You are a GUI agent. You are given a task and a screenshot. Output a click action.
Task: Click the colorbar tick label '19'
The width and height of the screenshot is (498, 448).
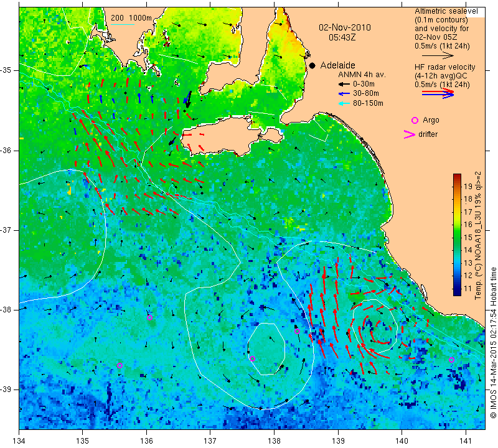tap(468, 187)
